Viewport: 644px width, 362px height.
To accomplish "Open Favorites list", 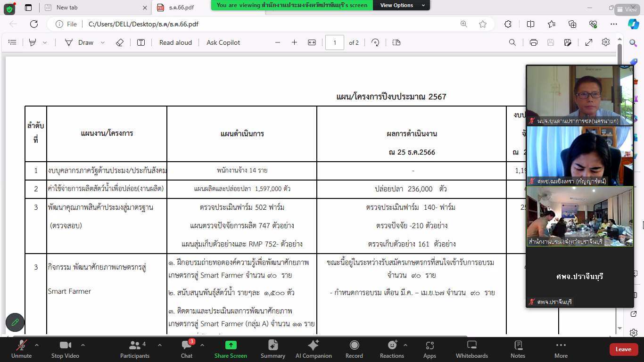I will [x=552, y=24].
